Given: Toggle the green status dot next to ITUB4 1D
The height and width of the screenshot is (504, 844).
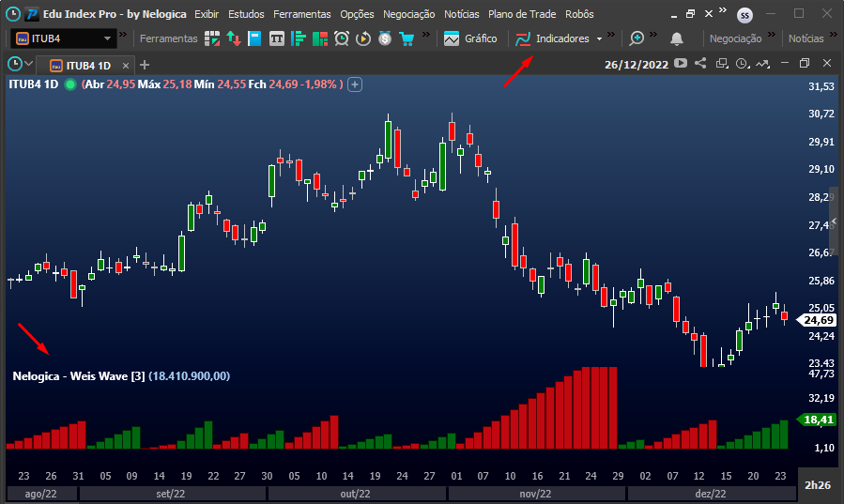Looking at the screenshot, I should [70, 84].
